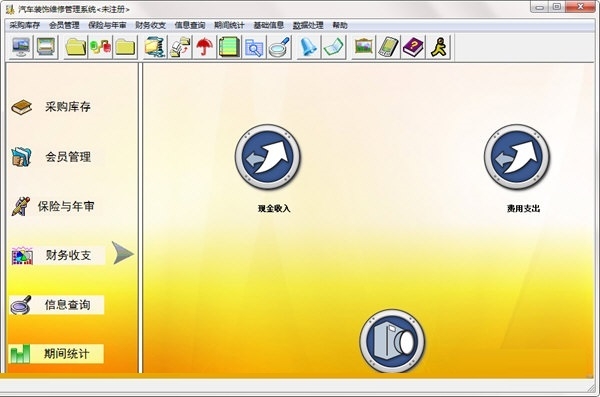Click the blue bell toolbar icon
Screen dimensions: 600x397
(308, 47)
